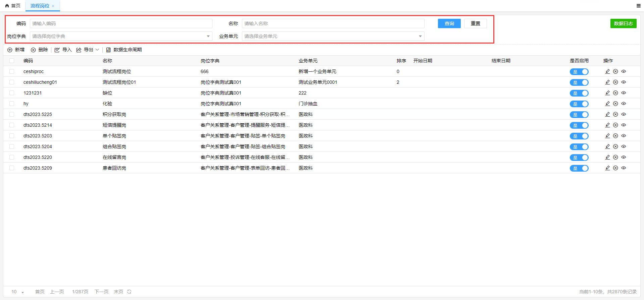Click the 门诊抽血 business unit cell
This screenshot has height=300, width=644.
(308, 104)
